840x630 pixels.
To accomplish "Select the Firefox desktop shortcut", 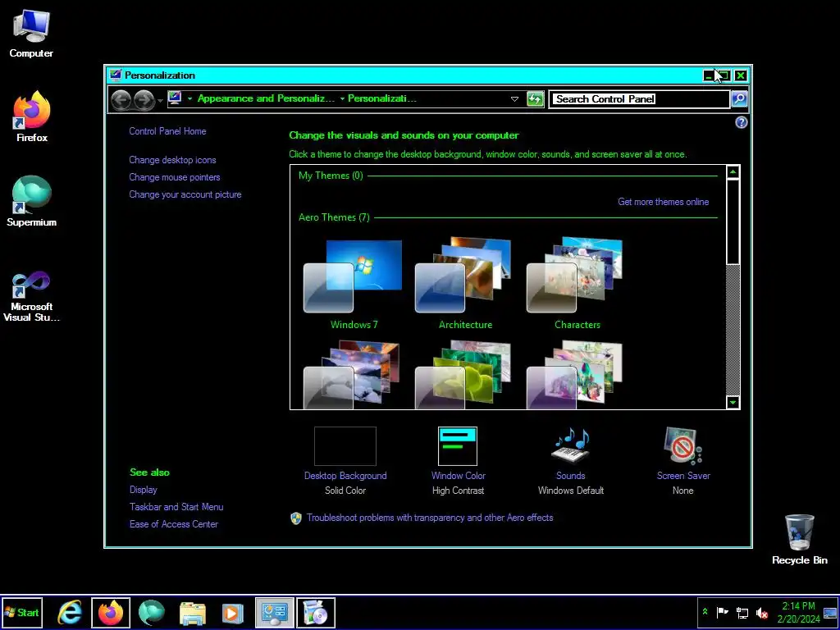I will tap(32, 116).
